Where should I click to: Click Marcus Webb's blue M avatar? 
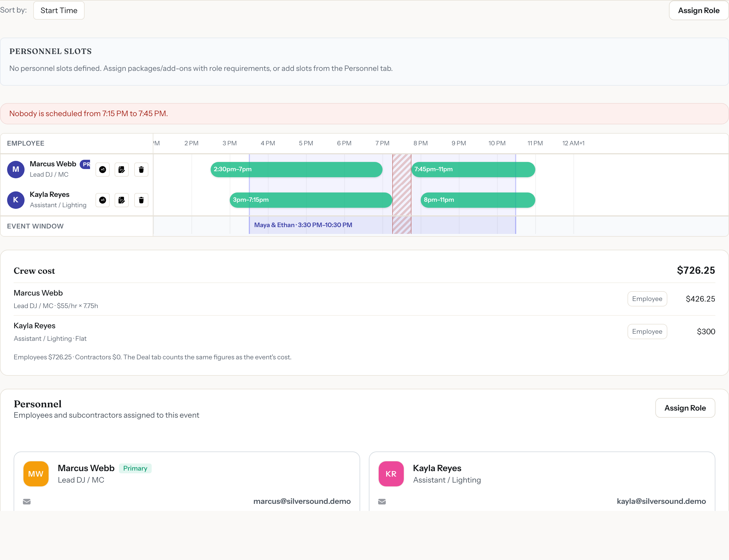(16, 169)
